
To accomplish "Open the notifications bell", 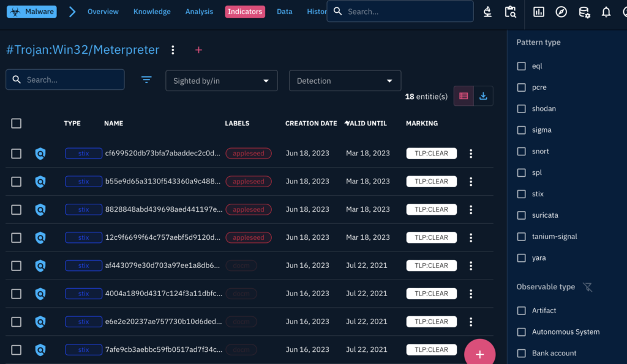I will tap(606, 12).
